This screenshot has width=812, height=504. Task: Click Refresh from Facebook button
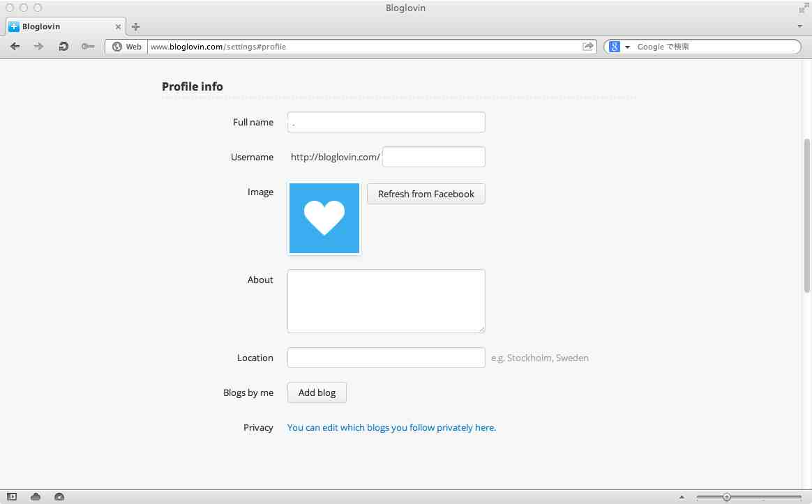pos(426,194)
